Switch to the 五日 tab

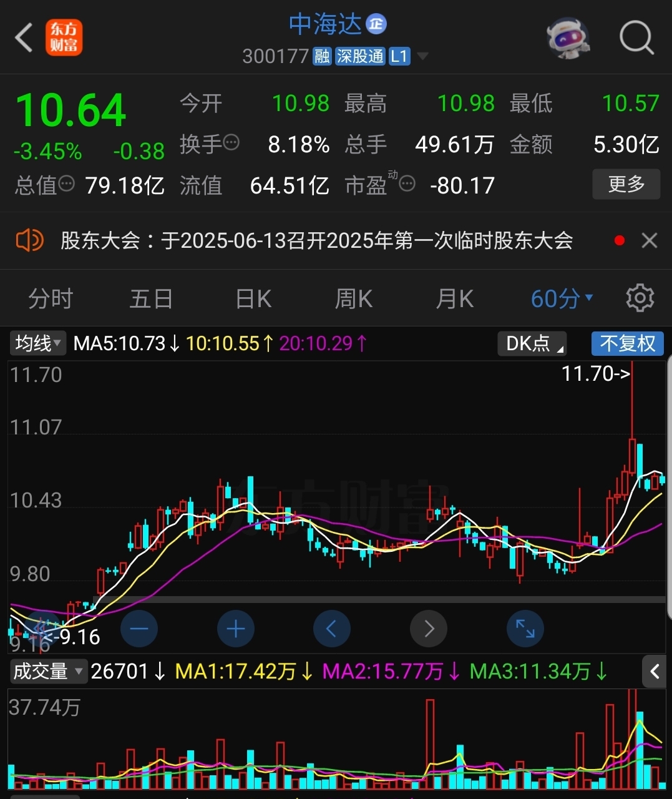tap(151, 299)
